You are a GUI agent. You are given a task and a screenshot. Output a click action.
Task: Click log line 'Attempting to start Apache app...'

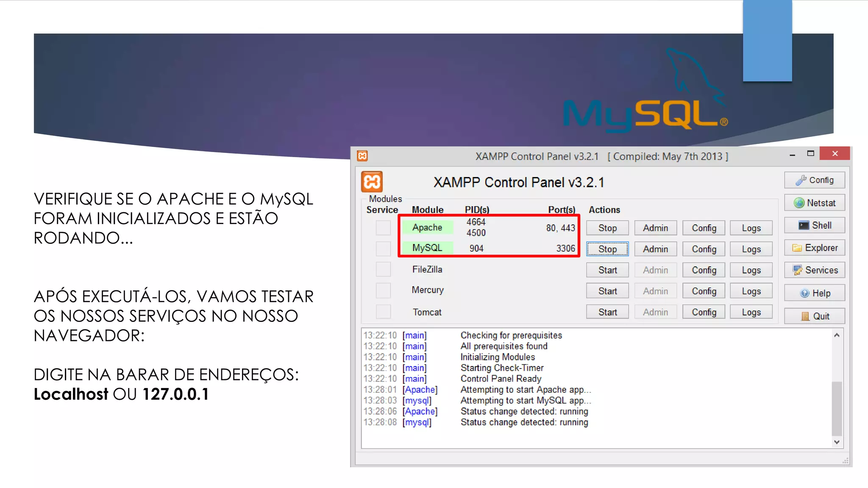tap(526, 390)
